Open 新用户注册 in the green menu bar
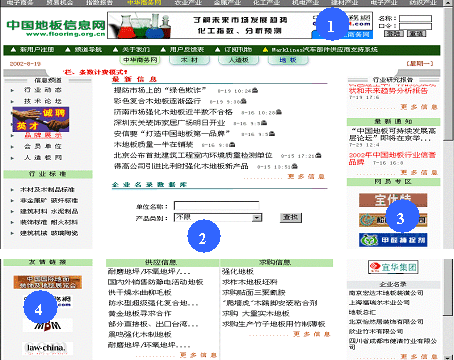Viewport: 454px width, 360px height. [37, 50]
